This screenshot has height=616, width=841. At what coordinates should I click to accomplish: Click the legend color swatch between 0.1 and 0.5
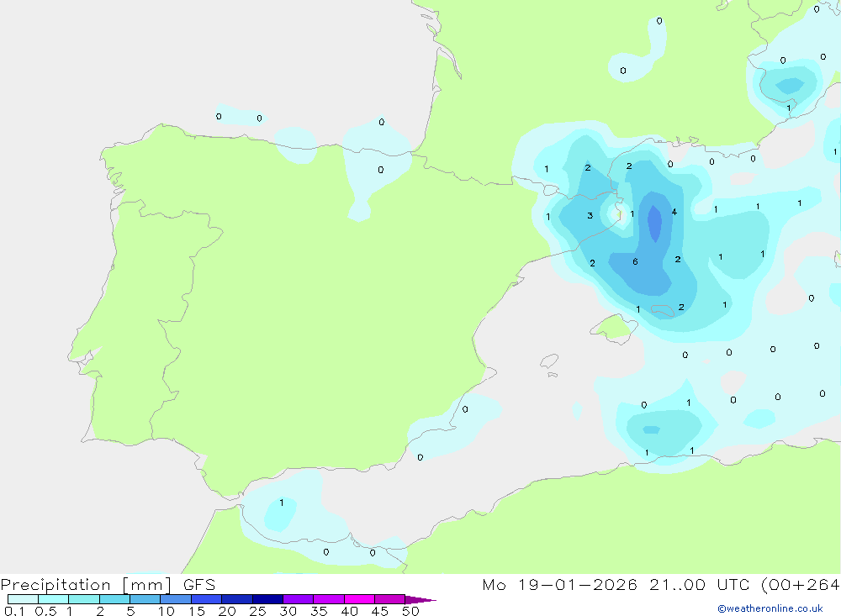coord(23,599)
